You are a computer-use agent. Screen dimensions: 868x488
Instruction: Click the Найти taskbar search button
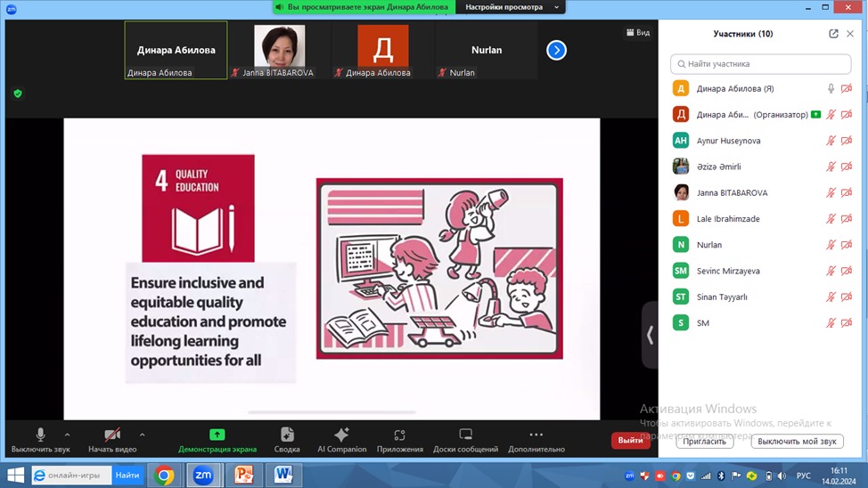click(x=127, y=476)
